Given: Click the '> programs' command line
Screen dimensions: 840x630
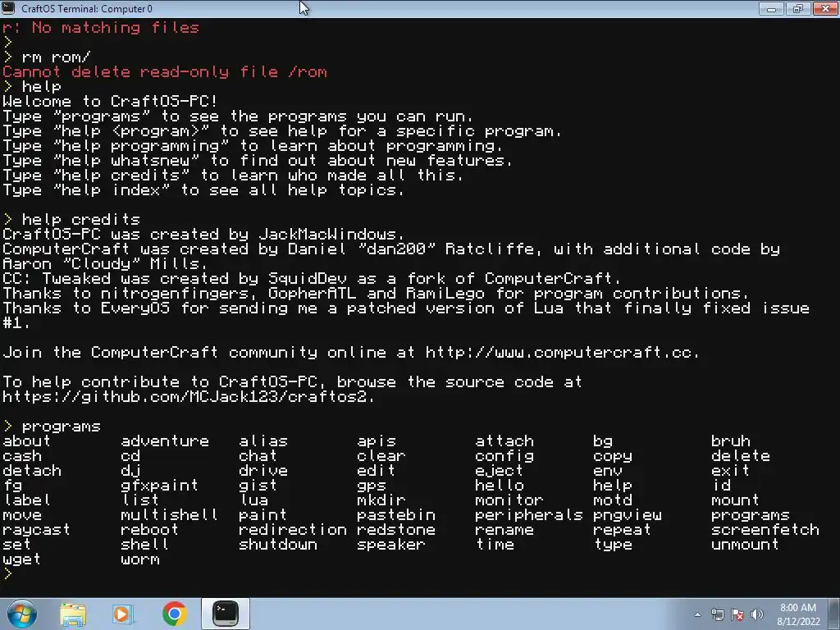Looking at the screenshot, I should [x=52, y=427].
